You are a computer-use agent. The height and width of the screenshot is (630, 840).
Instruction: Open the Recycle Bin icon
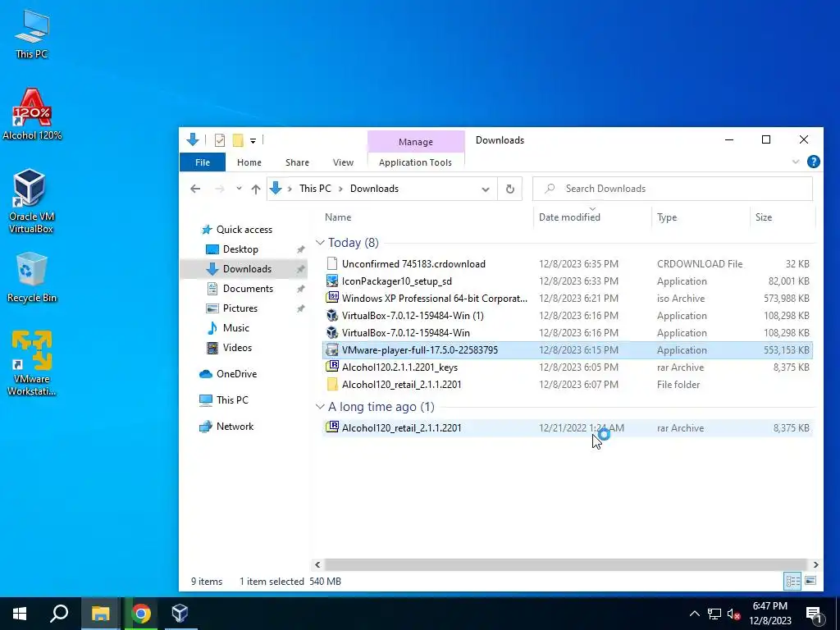(32, 277)
